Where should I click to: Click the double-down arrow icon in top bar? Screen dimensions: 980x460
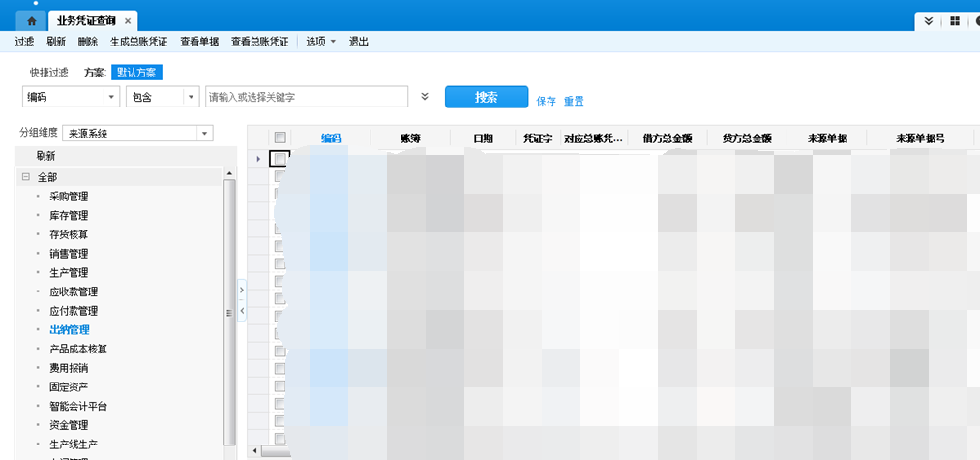[x=929, y=20]
